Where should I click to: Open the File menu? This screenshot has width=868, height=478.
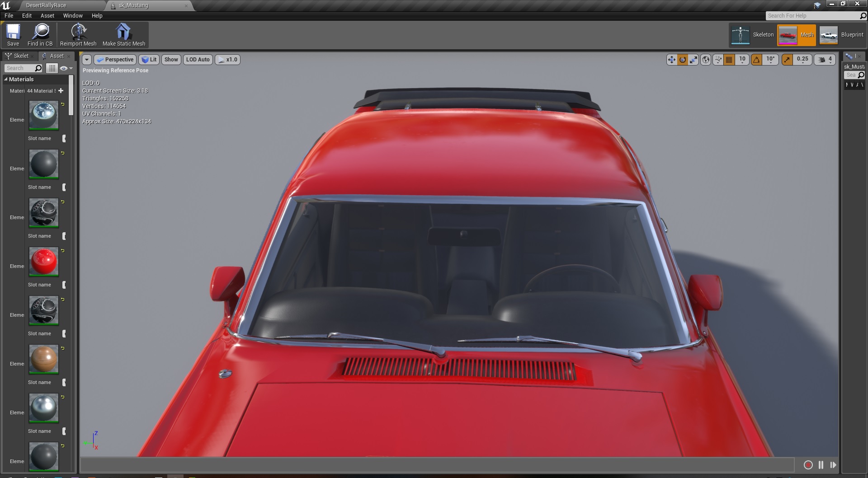[x=9, y=16]
